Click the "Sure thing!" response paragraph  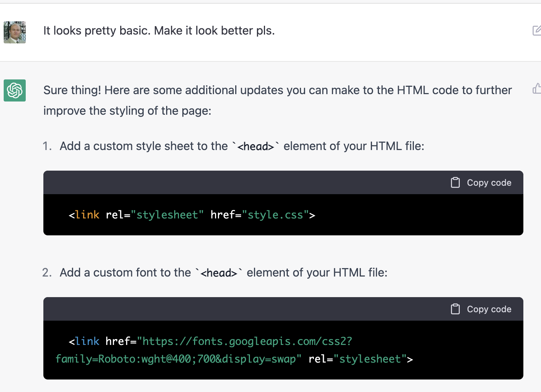pyautogui.click(x=277, y=100)
